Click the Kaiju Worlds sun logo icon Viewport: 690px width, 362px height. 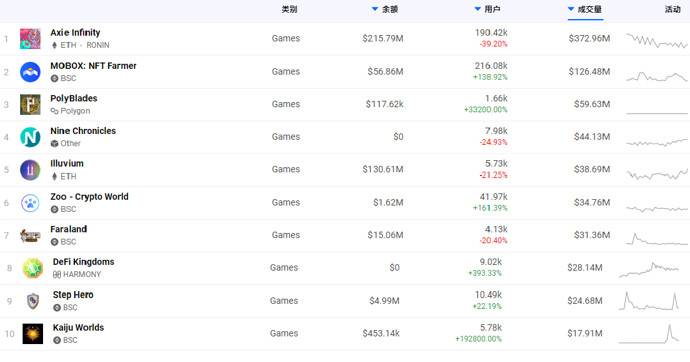tap(33, 333)
